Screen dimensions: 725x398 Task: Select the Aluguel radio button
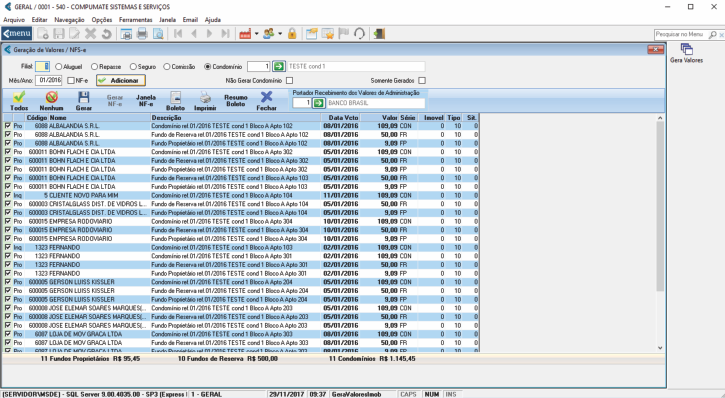click(x=59, y=67)
